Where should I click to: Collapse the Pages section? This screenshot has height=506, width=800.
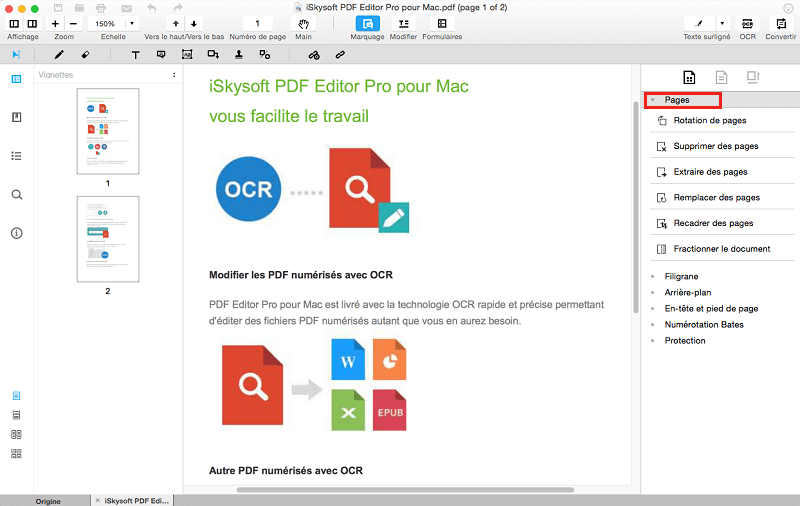point(653,100)
